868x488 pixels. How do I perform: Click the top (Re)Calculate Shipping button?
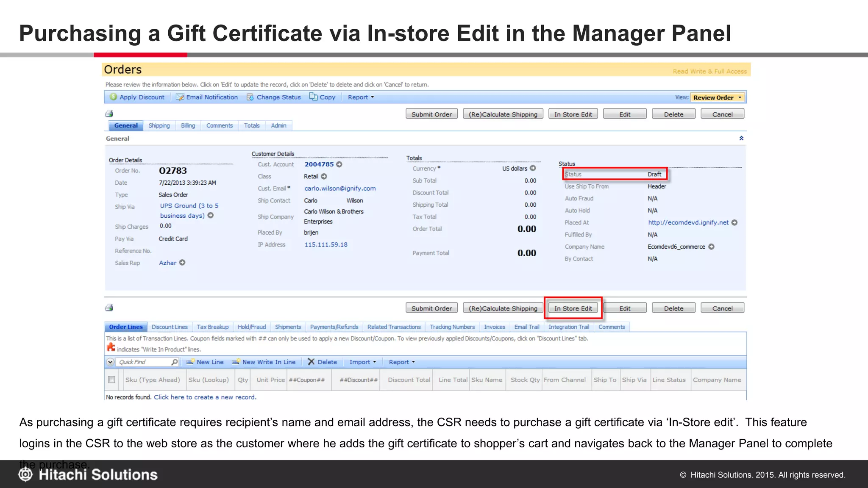coord(503,114)
